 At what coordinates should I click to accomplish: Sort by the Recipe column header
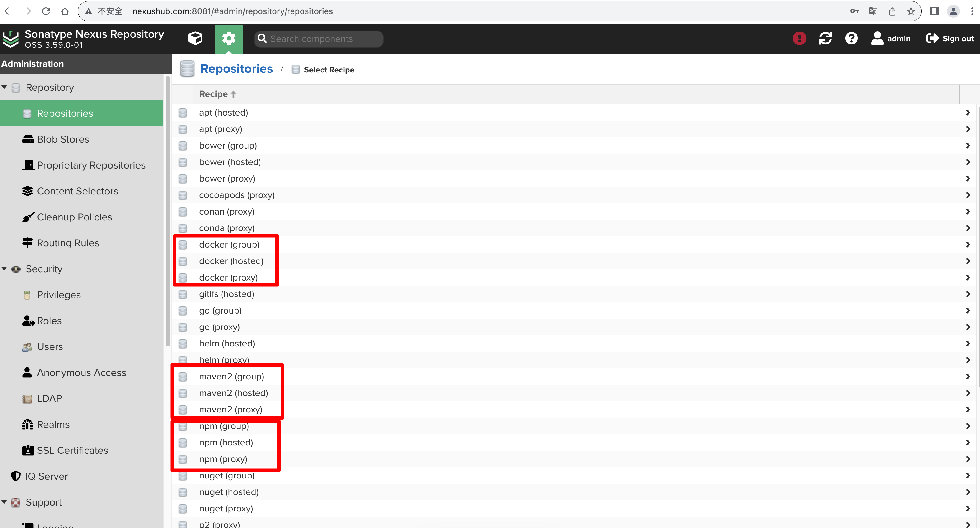576,94
